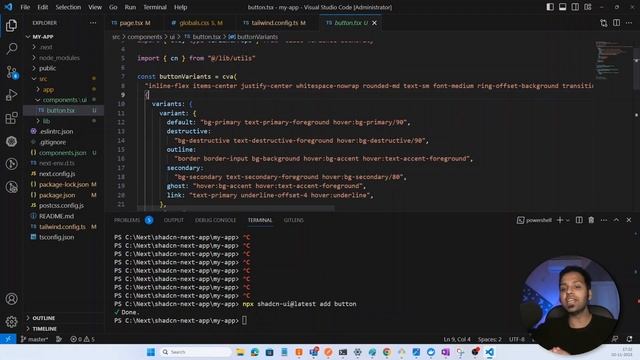Screen dimensions: 640x360
Task: Toggle secondary side bar layout icon
Action: (575, 7)
